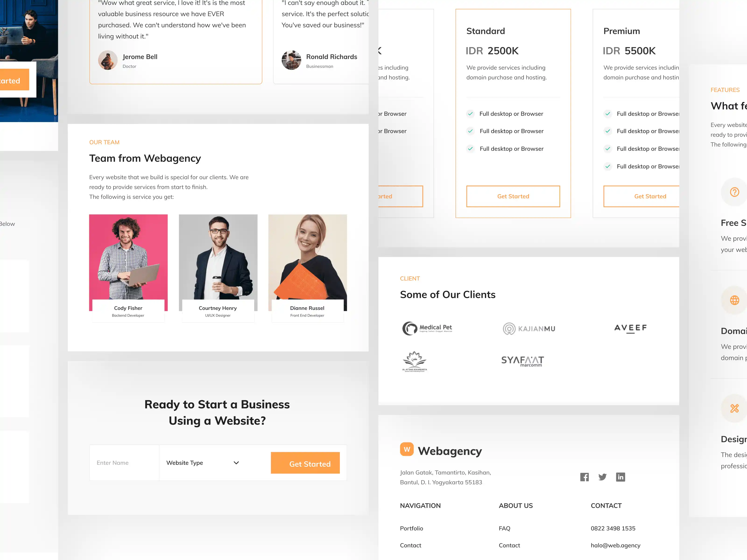Click the Twitter icon in footer
Screen dimensions: 747x560
(602, 476)
